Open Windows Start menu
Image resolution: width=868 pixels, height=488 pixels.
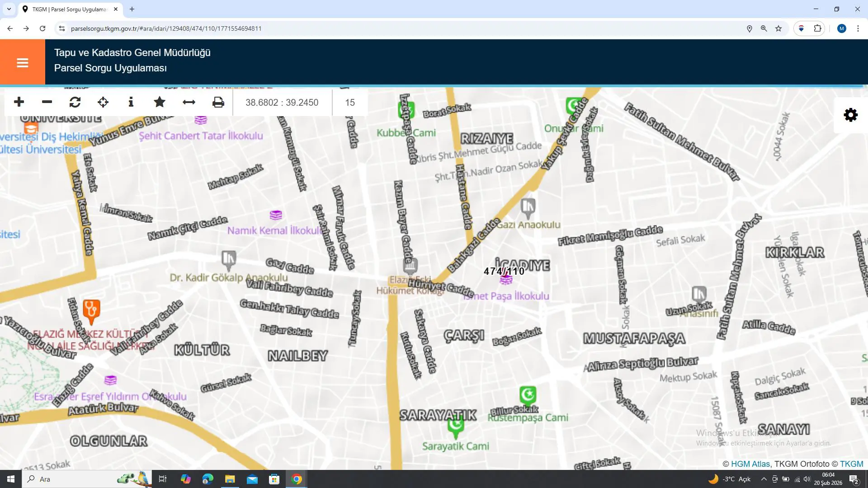point(11,479)
